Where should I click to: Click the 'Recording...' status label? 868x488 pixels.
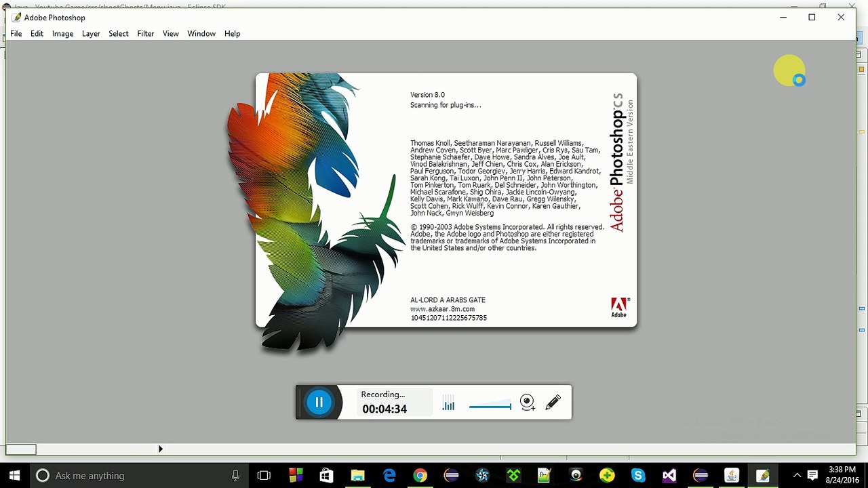pos(383,394)
